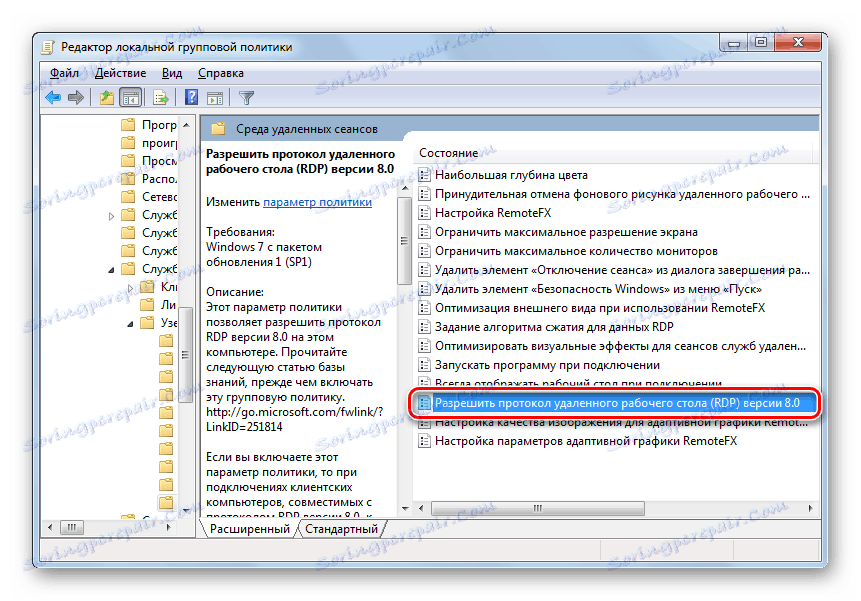The width and height of the screenshot is (861, 601).
Task: Switch to the Стандартный tab
Action: (x=342, y=529)
